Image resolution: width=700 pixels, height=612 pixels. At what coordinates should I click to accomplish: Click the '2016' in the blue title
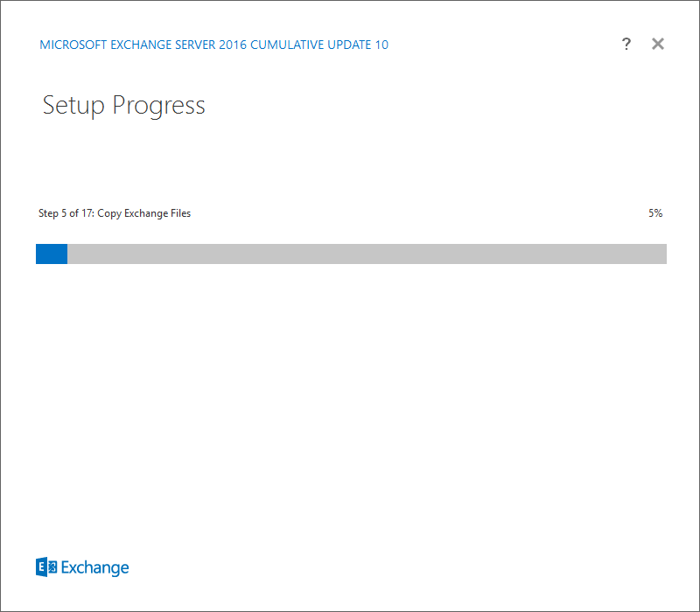[x=233, y=45]
